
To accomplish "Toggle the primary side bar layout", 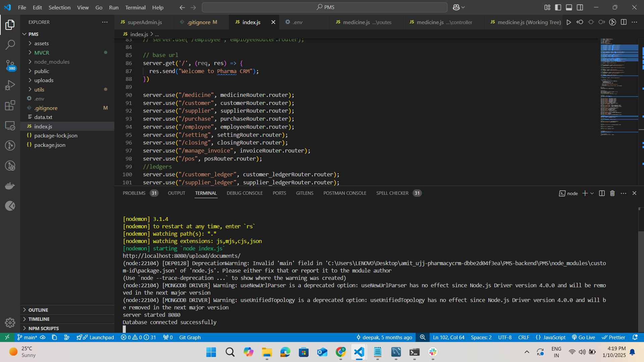I will pos(558,7).
